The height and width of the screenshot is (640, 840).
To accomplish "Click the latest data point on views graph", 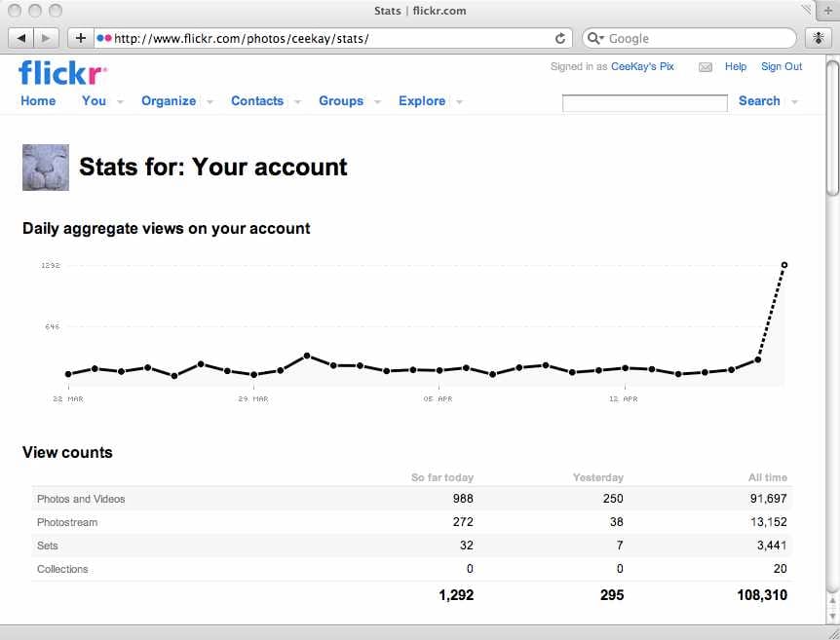I will click(x=784, y=264).
